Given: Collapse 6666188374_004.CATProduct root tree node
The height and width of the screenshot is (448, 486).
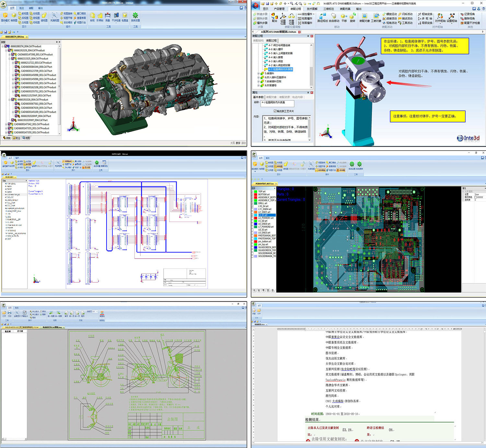Looking at the screenshot, I should (3, 46).
